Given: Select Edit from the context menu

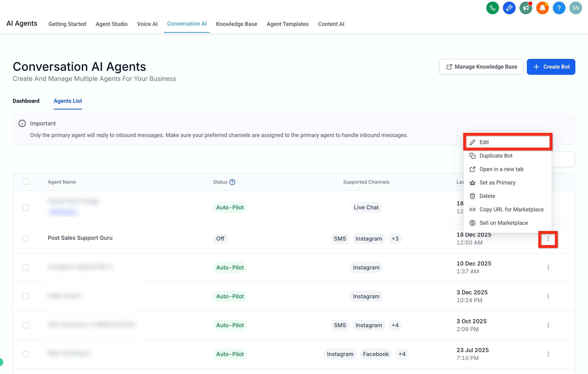Looking at the screenshot, I should 507,142.
